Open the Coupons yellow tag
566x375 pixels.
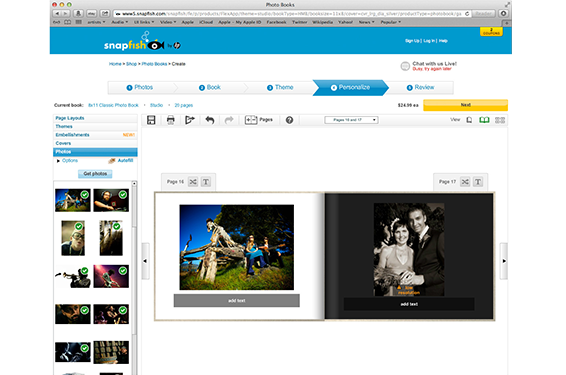pos(491,32)
